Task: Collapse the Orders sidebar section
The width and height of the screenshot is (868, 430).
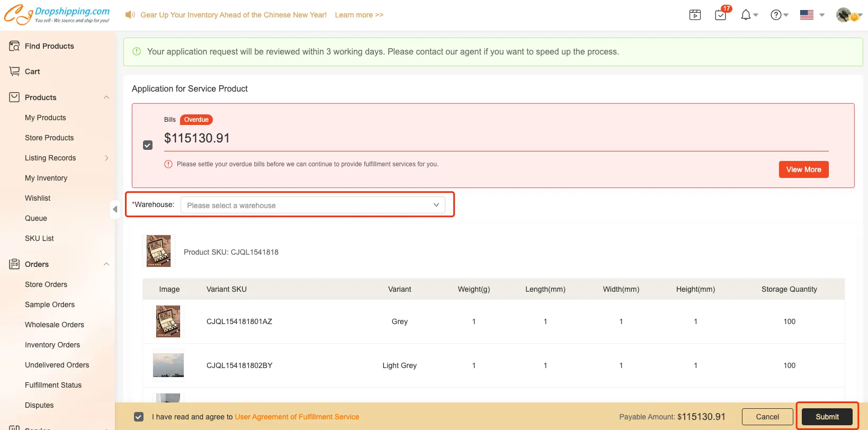Action: [x=106, y=264]
